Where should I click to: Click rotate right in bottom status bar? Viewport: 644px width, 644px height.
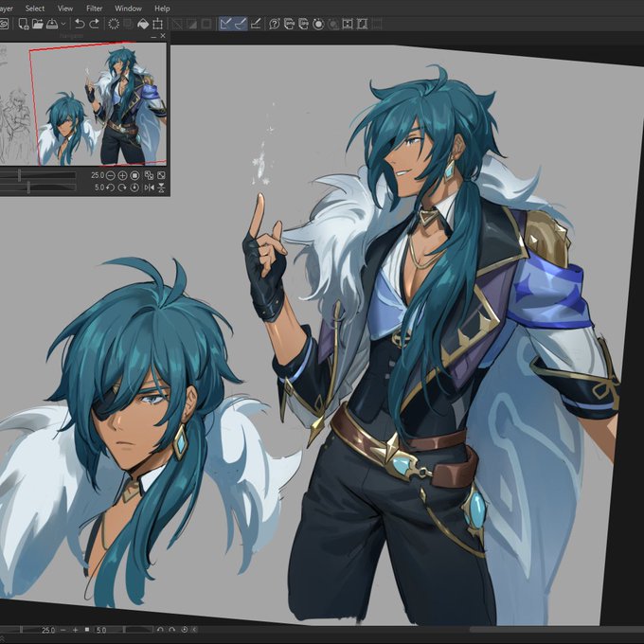pos(172,630)
